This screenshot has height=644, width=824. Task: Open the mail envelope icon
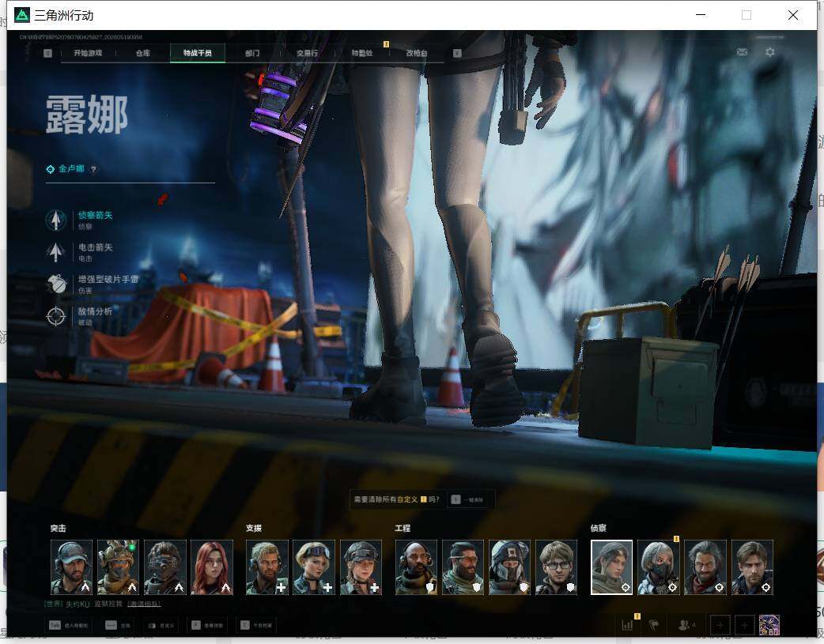point(742,52)
